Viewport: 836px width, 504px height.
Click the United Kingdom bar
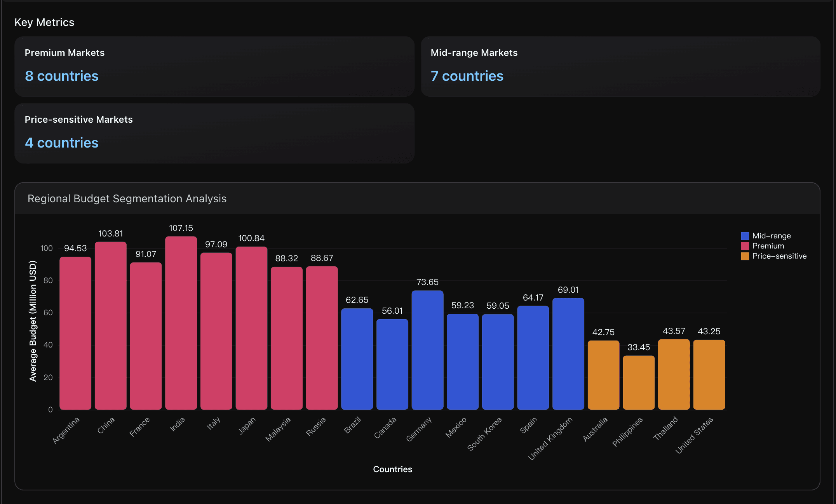(568, 353)
